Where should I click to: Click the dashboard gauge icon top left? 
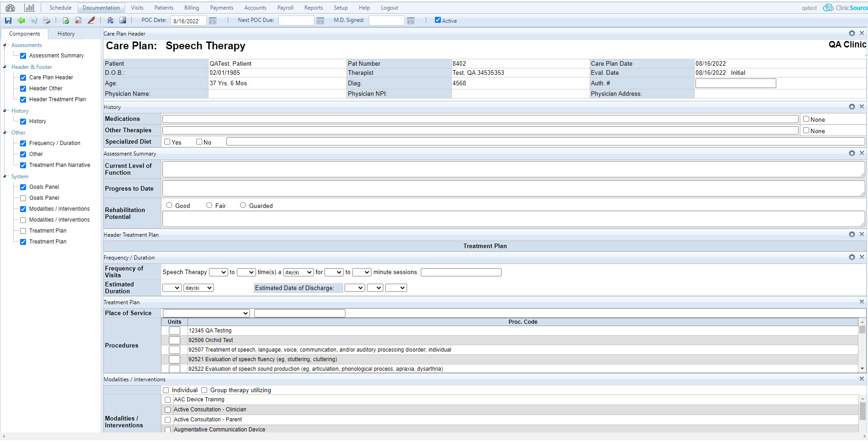click(x=10, y=8)
